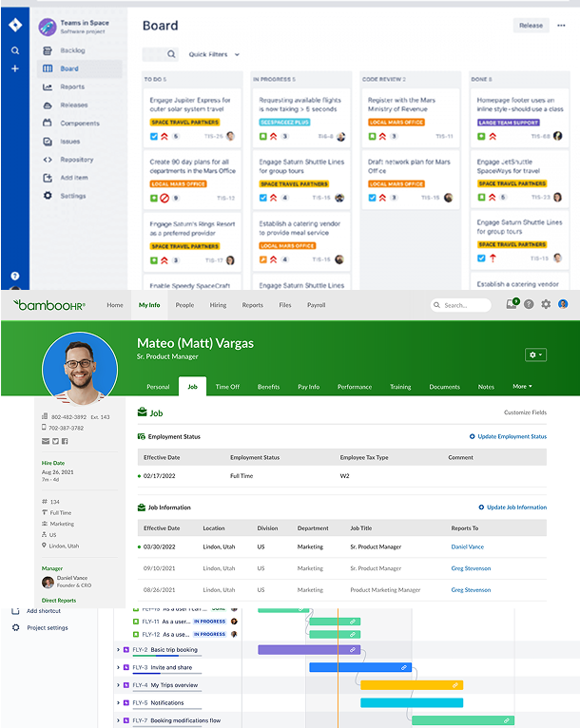Open the People menu in BambooHR
580x728 pixels.
pyautogui.click(x=184, y=305)
